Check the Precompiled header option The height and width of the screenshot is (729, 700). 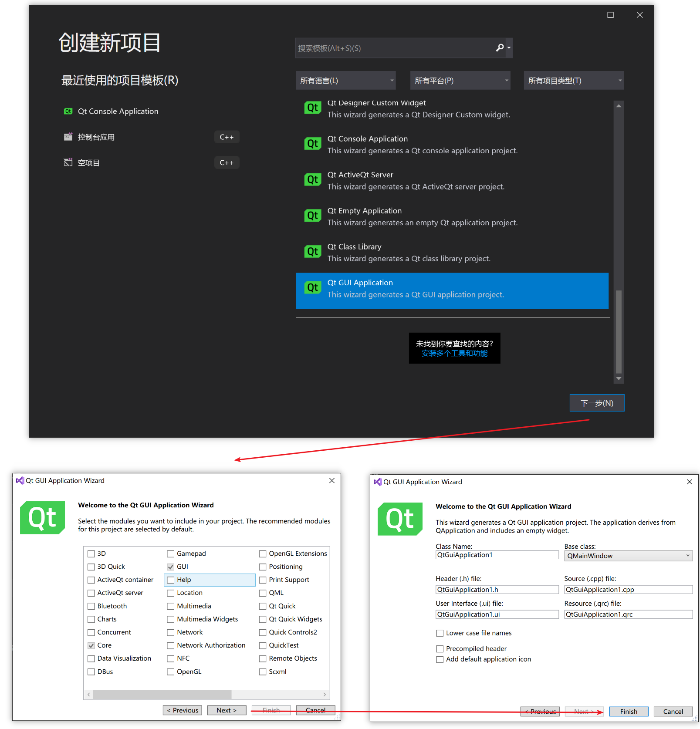tap(440, 649)
